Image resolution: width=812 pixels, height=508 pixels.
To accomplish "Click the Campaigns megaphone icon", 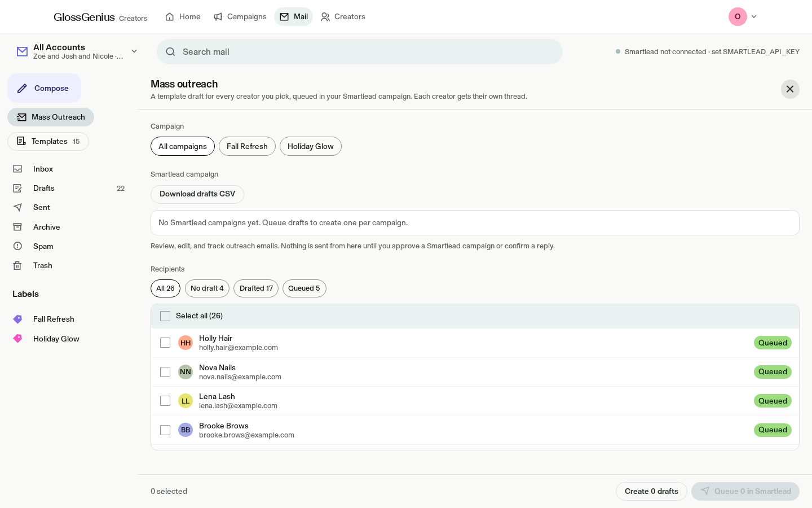I will click(218, 16).
